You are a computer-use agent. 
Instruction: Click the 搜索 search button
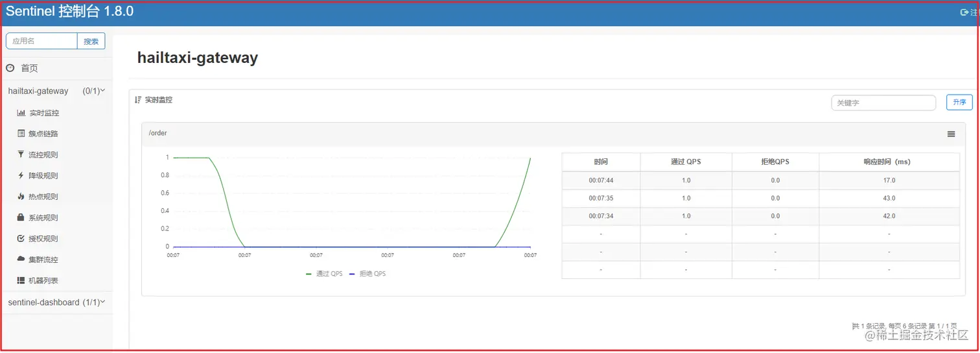91,41
